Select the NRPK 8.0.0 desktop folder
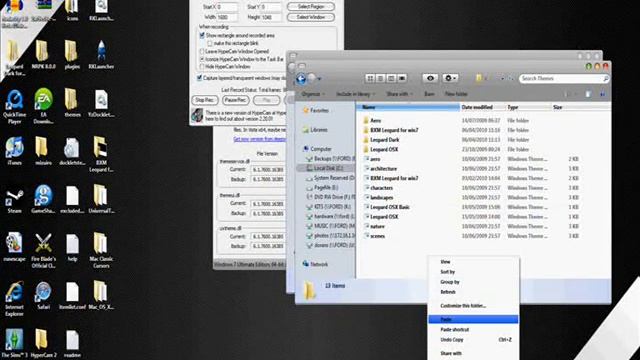This screenshot has width=640, height=360. (x=43, y=54)
